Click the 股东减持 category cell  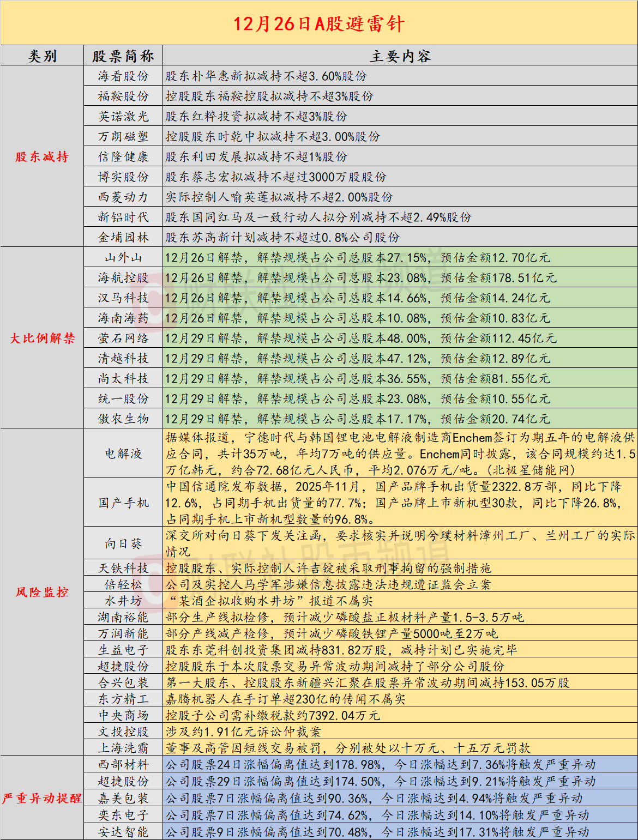42,157
